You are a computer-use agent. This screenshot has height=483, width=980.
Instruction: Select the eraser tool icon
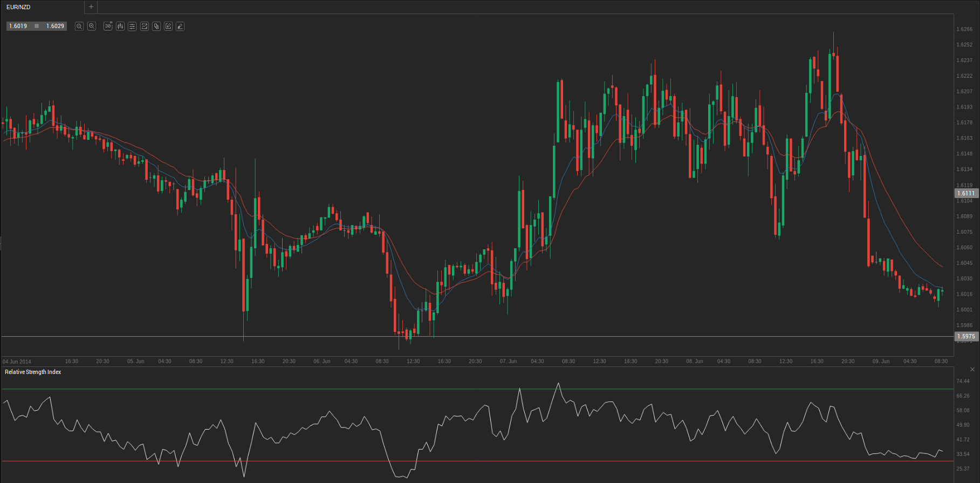click(x=180, y=26)
